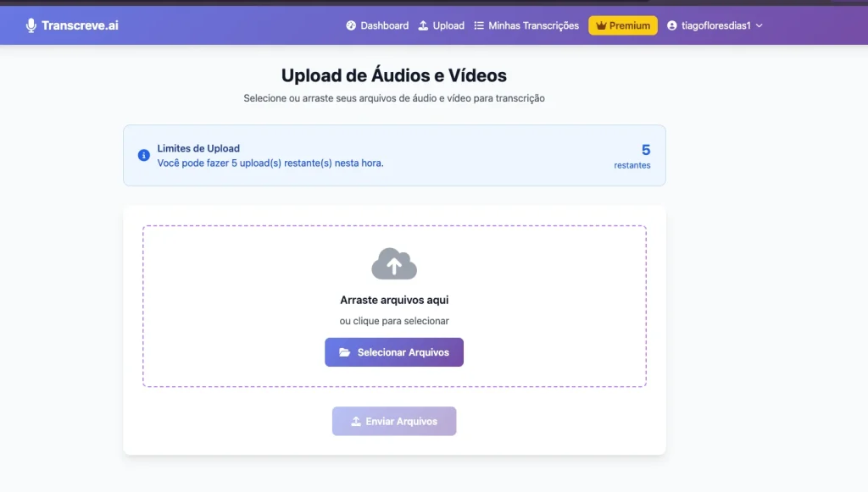The width and height of the screenshot is (868, 492).
Task: Click the upload arrow icon in navbar
Action: [423, 25]
